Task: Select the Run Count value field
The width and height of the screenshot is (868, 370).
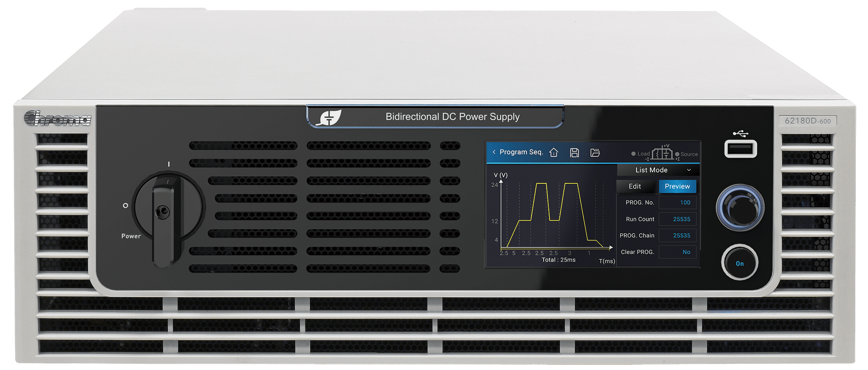Action: click(678, 219)
